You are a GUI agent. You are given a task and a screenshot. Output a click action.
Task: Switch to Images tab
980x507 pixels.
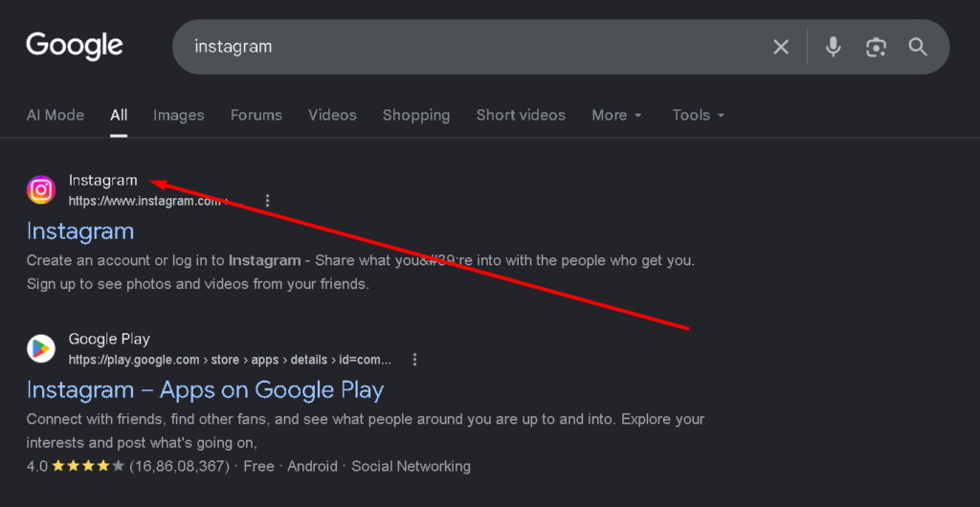click(x=179, y=115)
